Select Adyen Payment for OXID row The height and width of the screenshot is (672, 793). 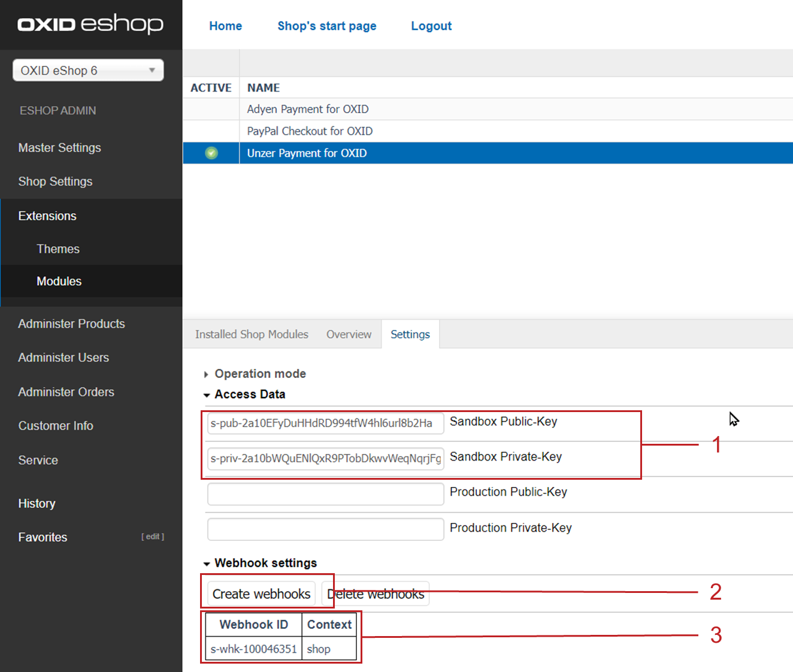point(488,109)
